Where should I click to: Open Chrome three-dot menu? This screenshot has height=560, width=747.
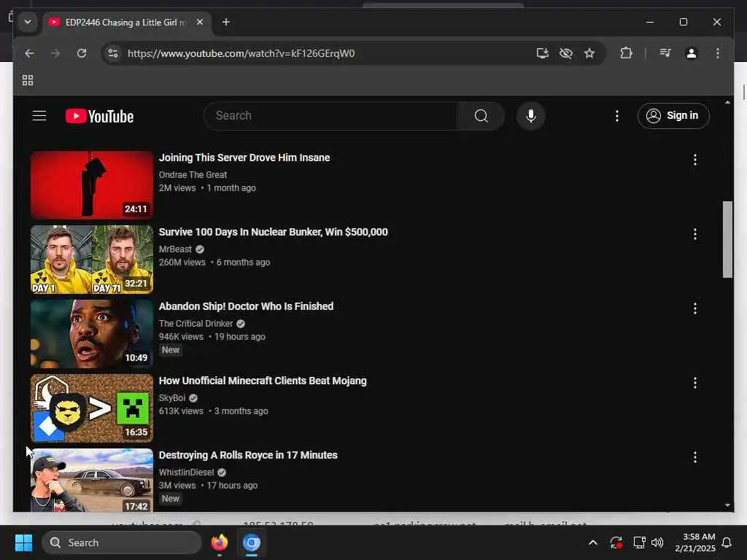point(718,53)
